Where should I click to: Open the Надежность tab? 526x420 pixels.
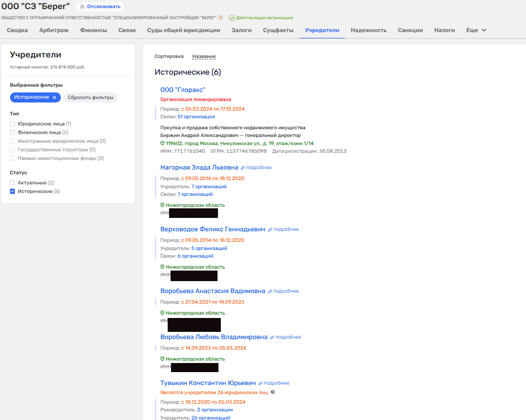point(368,30)
